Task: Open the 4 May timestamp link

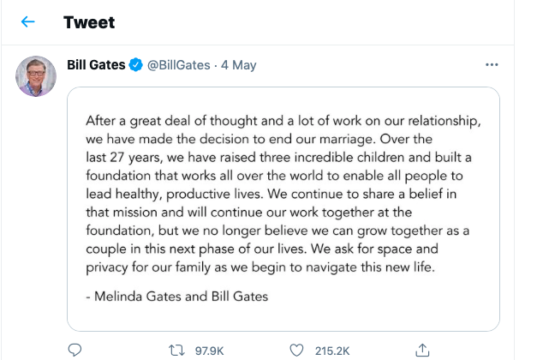Action: pyautogui.click(x=239, y=65)
